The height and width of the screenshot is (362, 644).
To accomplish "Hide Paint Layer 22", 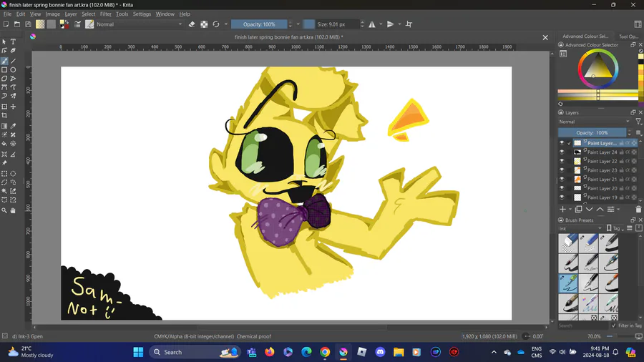I will tap(562, 161).
